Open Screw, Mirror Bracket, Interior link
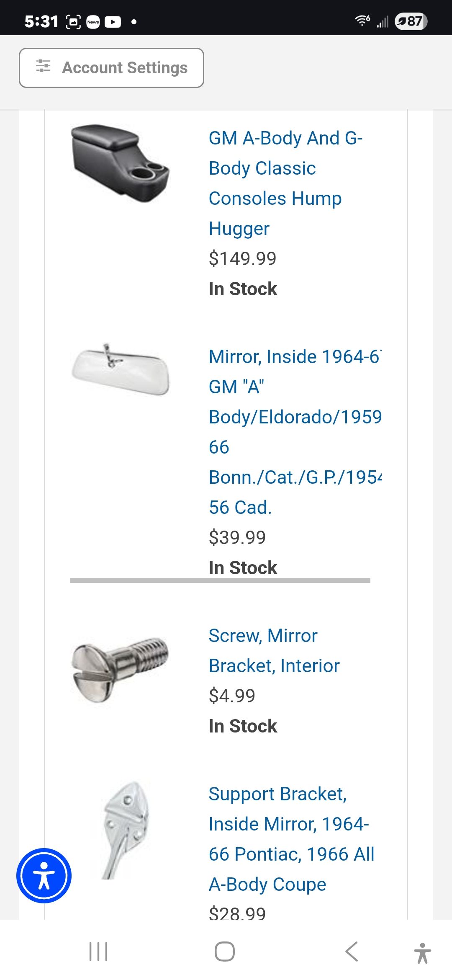452x980 pixels. [x=274, y=650]
